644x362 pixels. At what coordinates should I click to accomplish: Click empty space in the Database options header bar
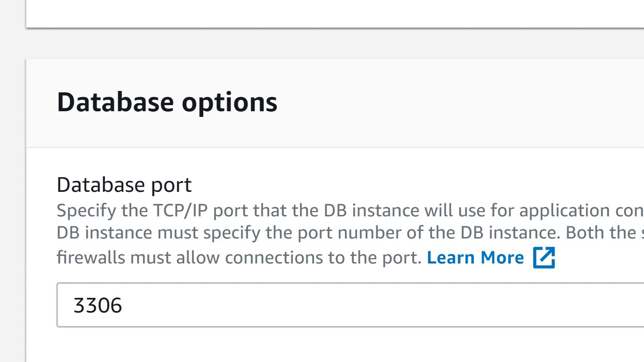pyautogui.click(x=448, y=103)
